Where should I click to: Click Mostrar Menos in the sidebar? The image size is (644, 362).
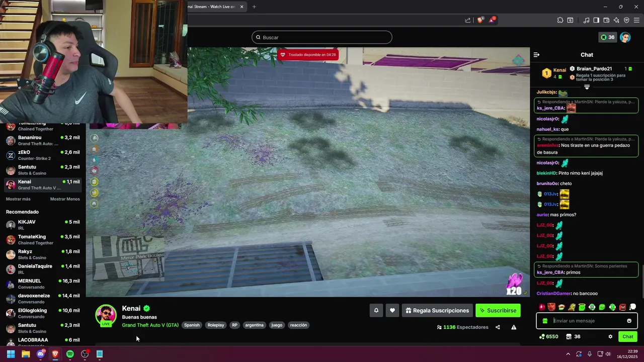click(x=65, y=199)
